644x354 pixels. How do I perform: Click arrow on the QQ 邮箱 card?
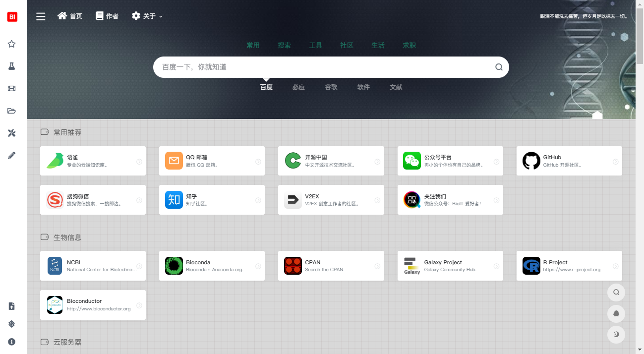pos(258,162)
